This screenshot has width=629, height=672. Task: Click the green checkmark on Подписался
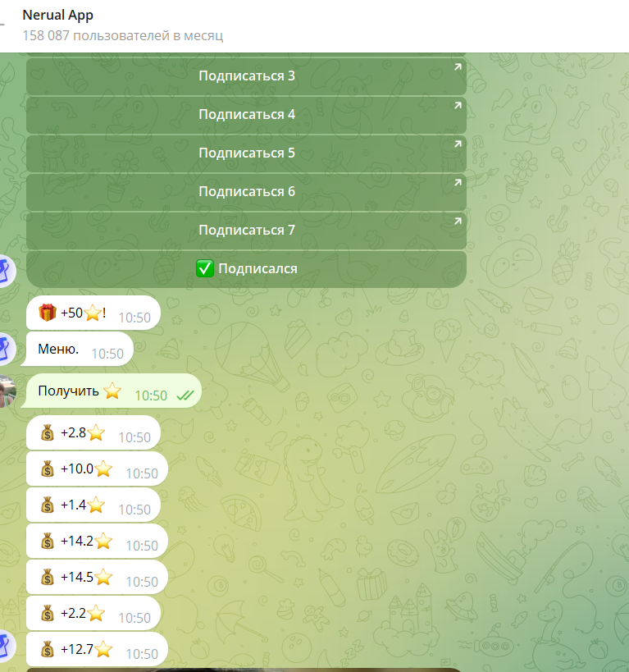pos(205,268)
